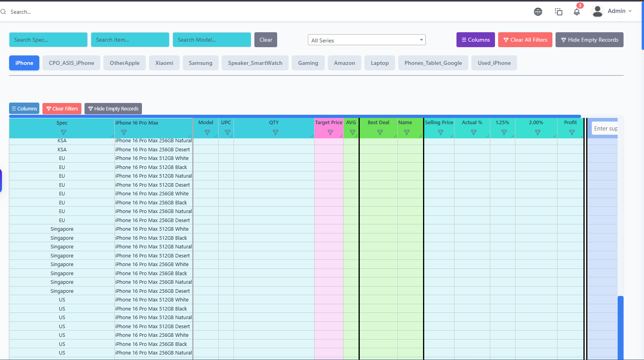Click the globe language icon
The width and height of the screenshot is (644, 360).
pyautogui.click(x=538, y=12)
